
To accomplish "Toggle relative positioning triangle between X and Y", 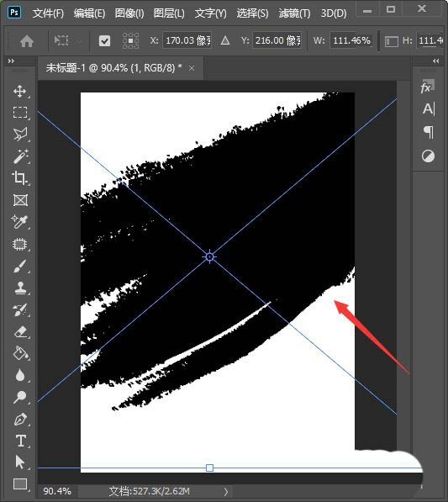I will (x=225, y=40).
